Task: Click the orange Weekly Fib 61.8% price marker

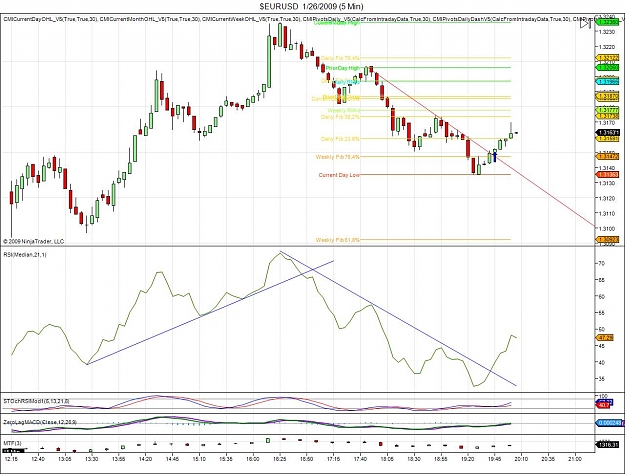Action: point(607,240)
